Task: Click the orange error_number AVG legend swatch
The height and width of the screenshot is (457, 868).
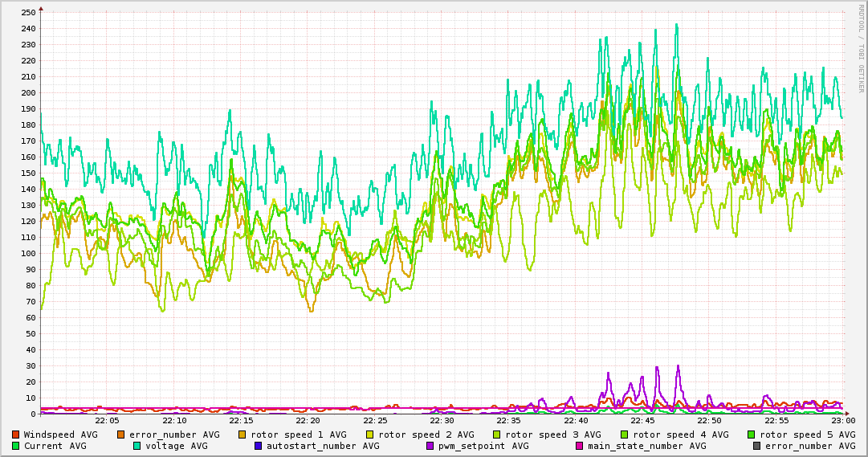Action: coord(120,435)
